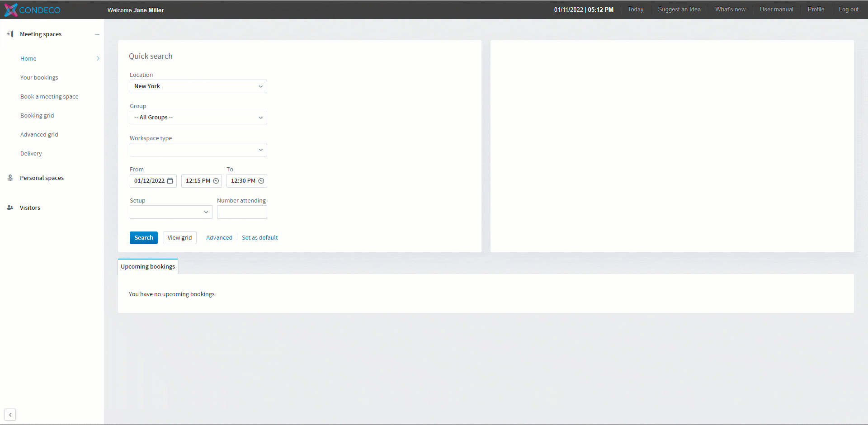The height and width of the screenshot is (425, 868).
Task: Click the Set as default link
Action: click(259, 237)
